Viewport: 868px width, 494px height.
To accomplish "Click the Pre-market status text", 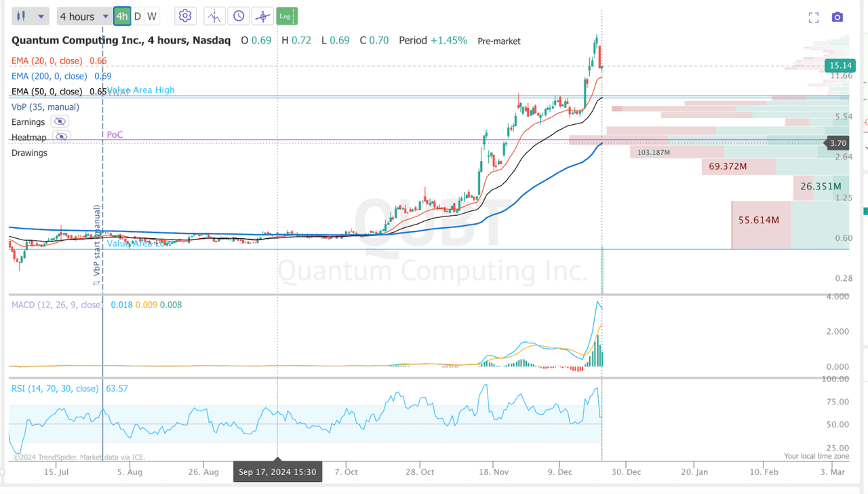I will coord(499,41).
